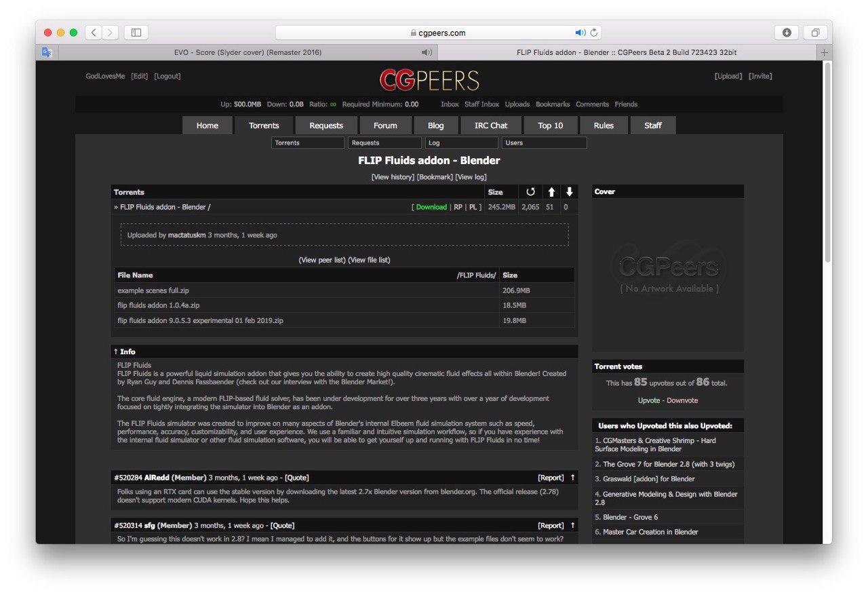Switch to the EVO - Score tab

pos(248,52)
